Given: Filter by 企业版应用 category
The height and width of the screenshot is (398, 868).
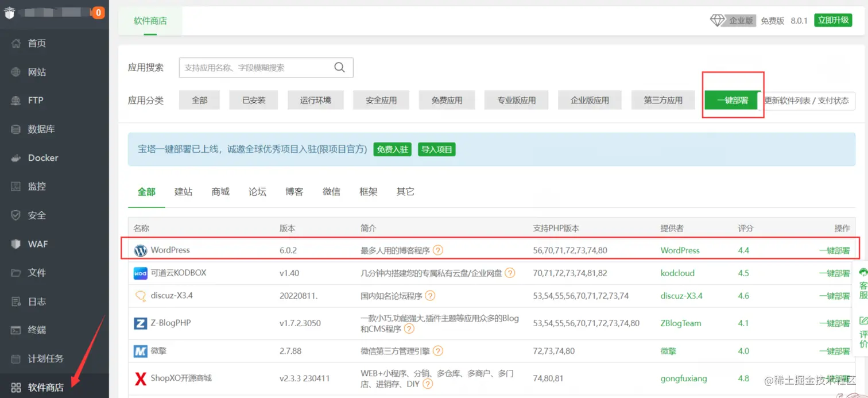Looking at the screenshot, I should point(590,100).
